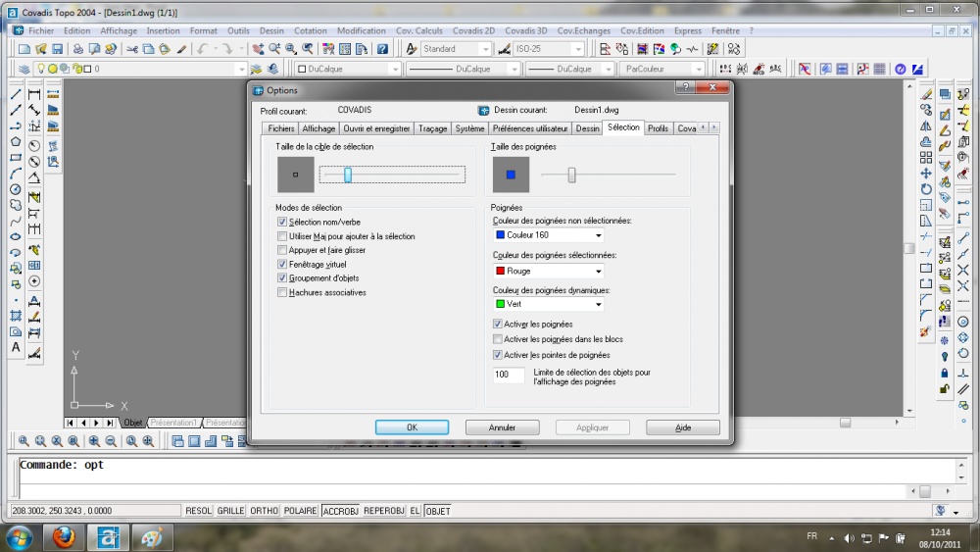Click the Save disk icon in toolbar

point(58,49)
